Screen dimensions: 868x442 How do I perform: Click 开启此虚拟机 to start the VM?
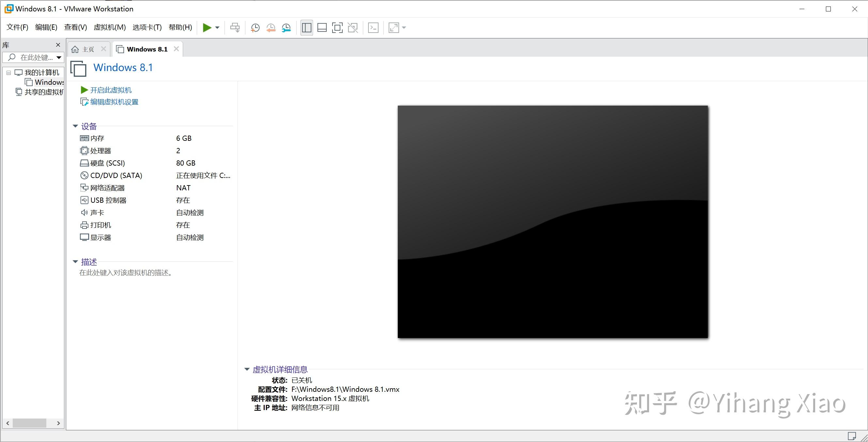click(111, 90)
